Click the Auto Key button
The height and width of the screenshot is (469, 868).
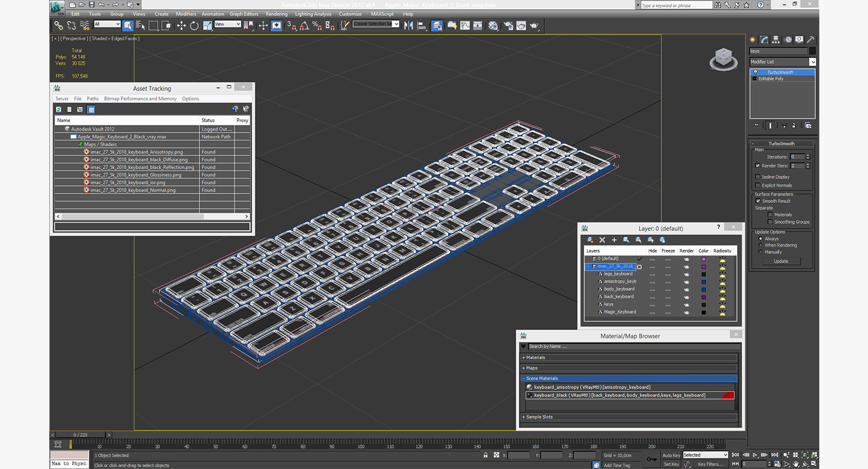coord(671,455)
